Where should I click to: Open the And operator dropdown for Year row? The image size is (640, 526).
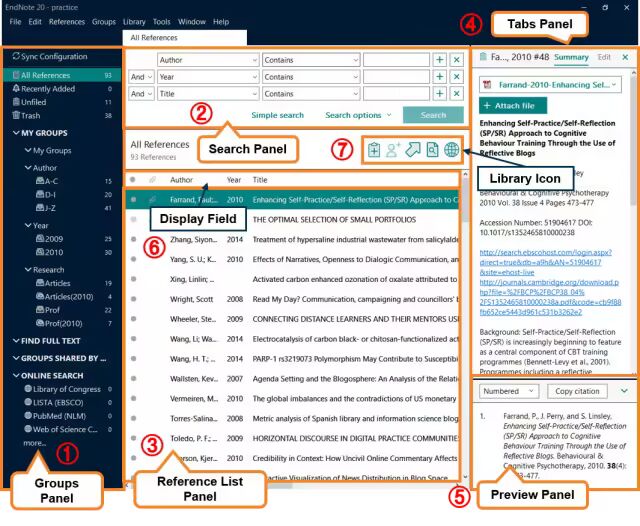click(x=141, y=77)
